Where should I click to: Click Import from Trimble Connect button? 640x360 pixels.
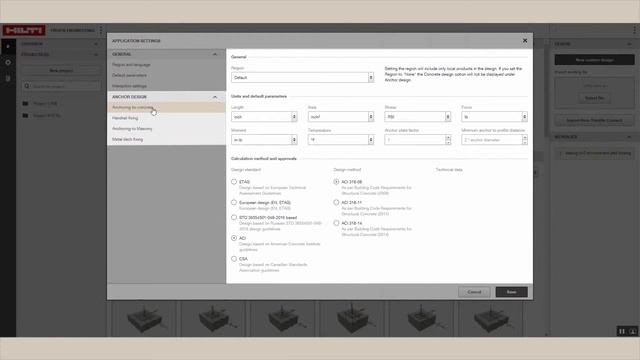pyautogui.click(x=594, y=120)
